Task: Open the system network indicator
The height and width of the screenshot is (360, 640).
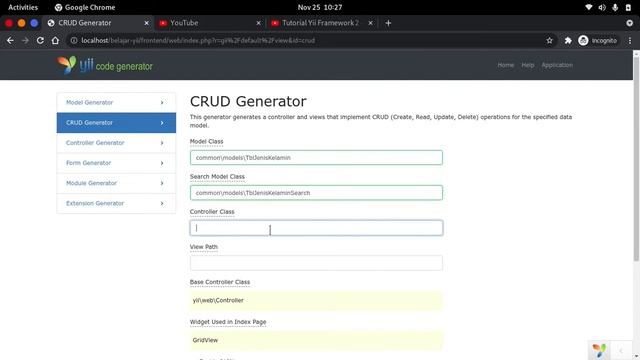Action: [x=589, y=7]
